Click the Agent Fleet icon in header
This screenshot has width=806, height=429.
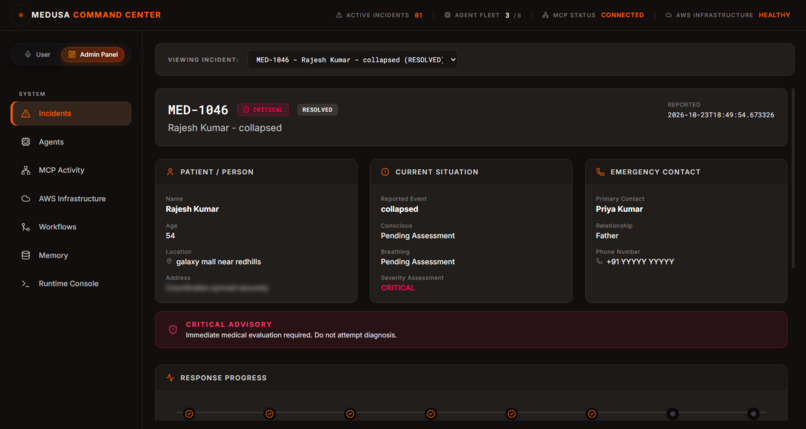click(x=447, y=15)
